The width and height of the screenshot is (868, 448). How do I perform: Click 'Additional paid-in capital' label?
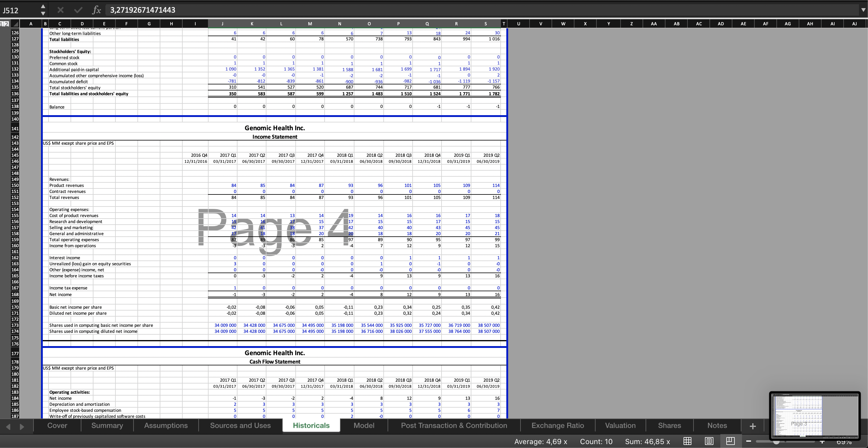74,69
